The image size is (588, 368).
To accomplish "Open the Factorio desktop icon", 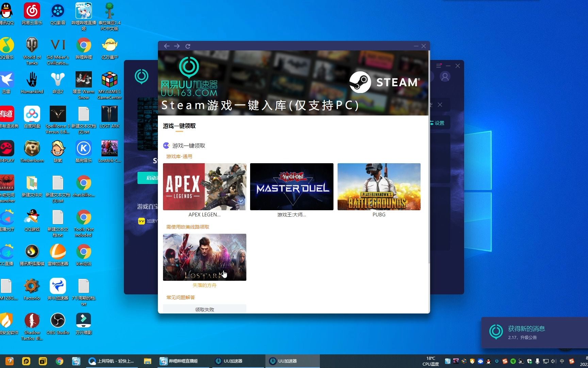I will (x=32, y=290).
